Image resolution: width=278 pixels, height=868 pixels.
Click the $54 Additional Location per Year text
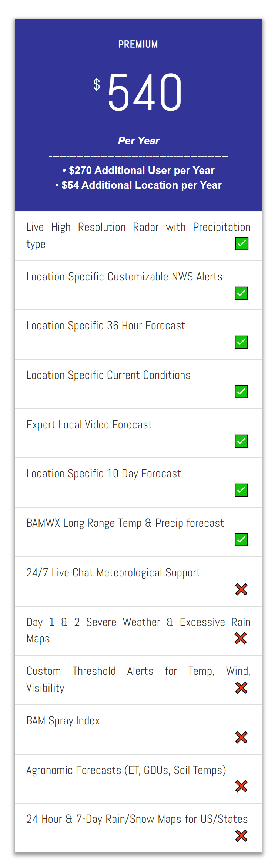(138, 185)
